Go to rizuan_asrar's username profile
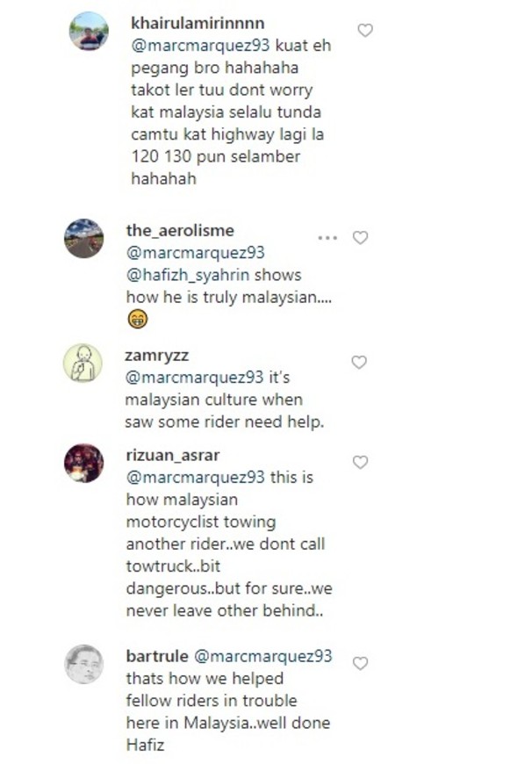Viewport: 532px width, 764px height. pos(173,455)
